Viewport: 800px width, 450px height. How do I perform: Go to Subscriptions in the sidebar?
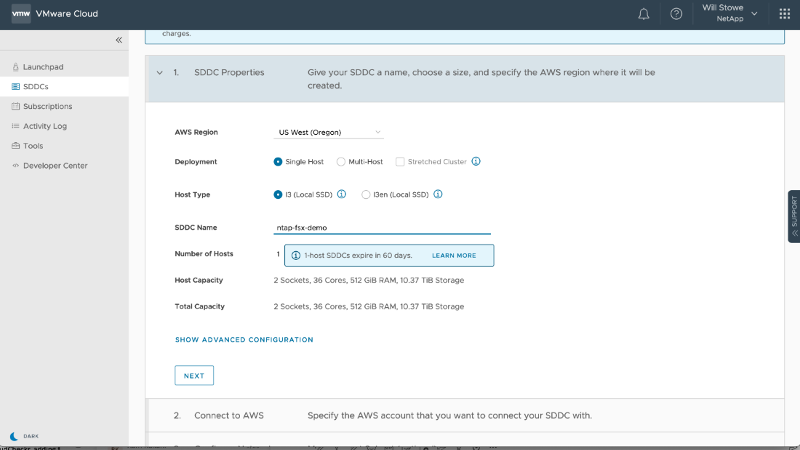pyautogui.click(x=47, y=106)
